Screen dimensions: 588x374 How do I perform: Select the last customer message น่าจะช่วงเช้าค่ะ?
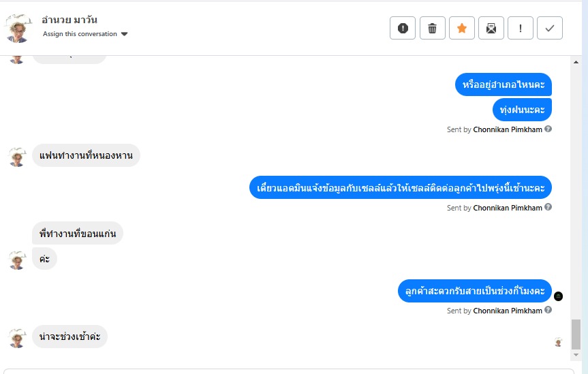pos(69,337)
